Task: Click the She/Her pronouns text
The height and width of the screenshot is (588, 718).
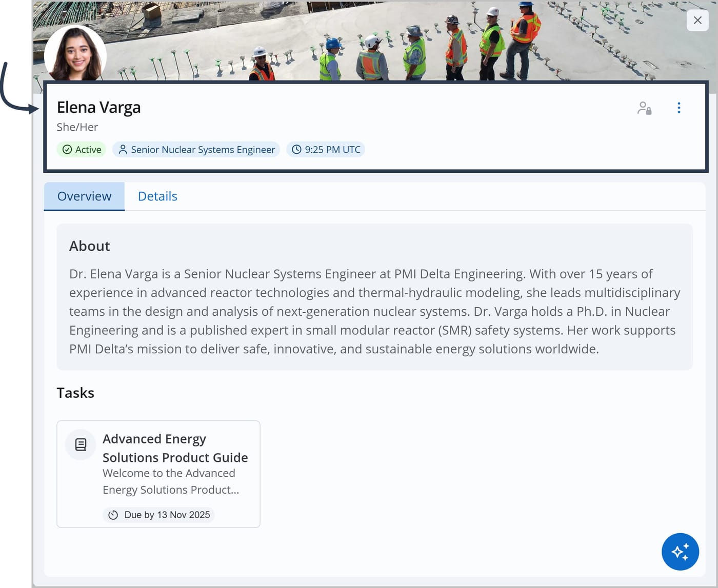Action: coord(77,127)
